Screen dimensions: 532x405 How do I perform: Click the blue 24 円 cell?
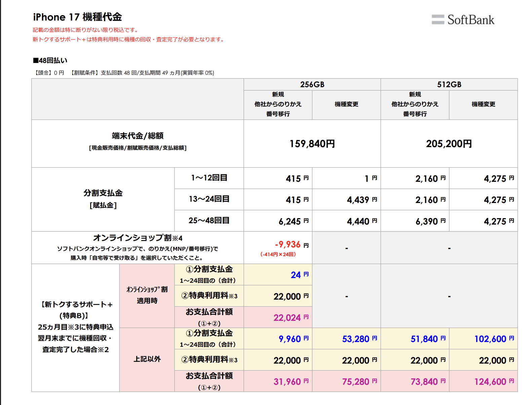click(278, 275)
